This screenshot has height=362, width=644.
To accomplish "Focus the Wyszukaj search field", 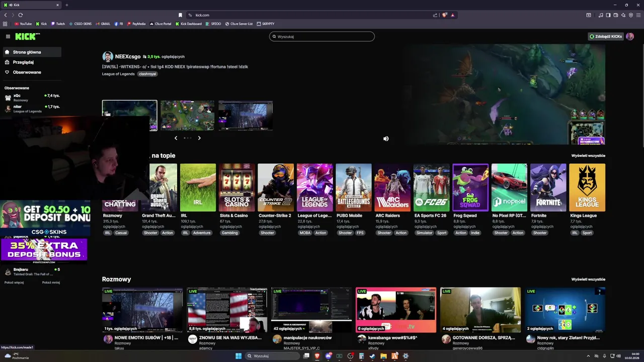I will [x=322, y=36].
